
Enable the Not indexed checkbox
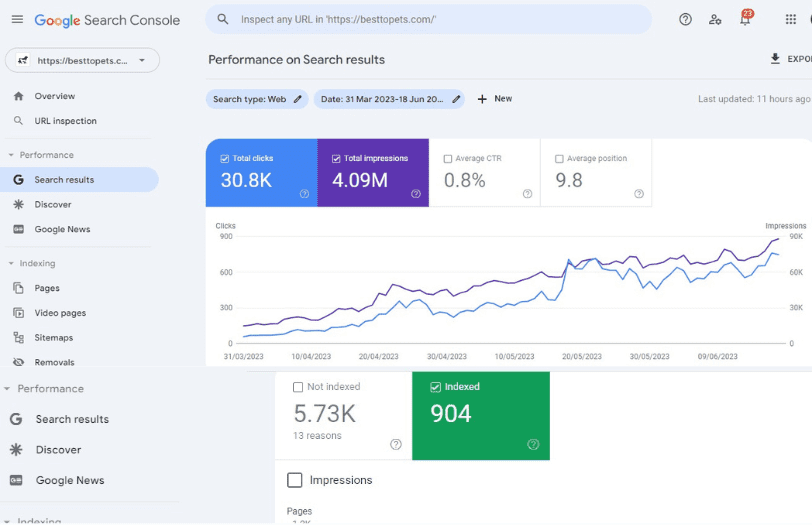pyautogui.click(x=298, y=387)
